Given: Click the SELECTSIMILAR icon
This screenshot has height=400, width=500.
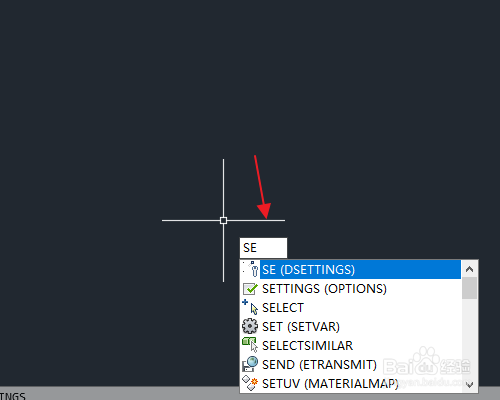Looking at the screenshot, I should coord(250,345).
